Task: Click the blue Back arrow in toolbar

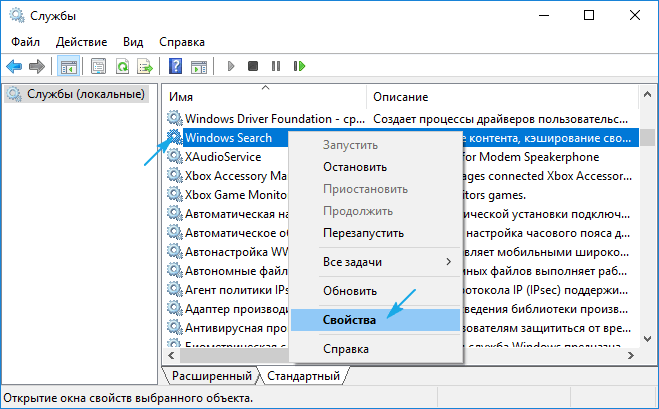Action: coord(14,67)
